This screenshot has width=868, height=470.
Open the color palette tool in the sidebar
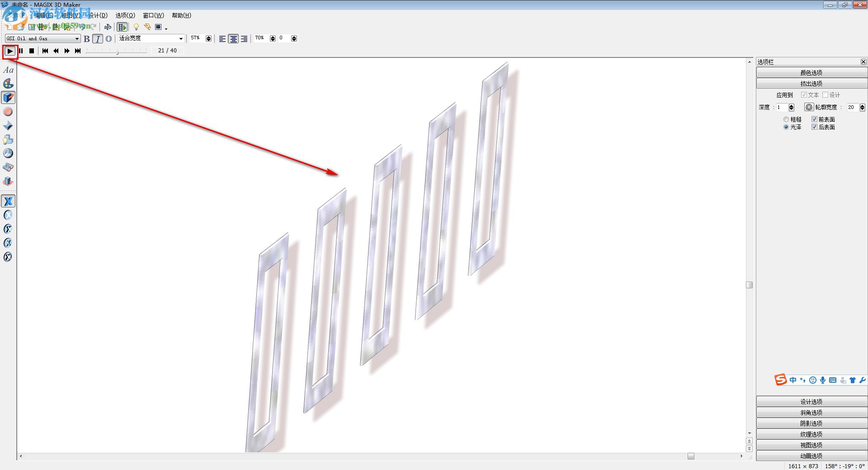click(8, 84)
